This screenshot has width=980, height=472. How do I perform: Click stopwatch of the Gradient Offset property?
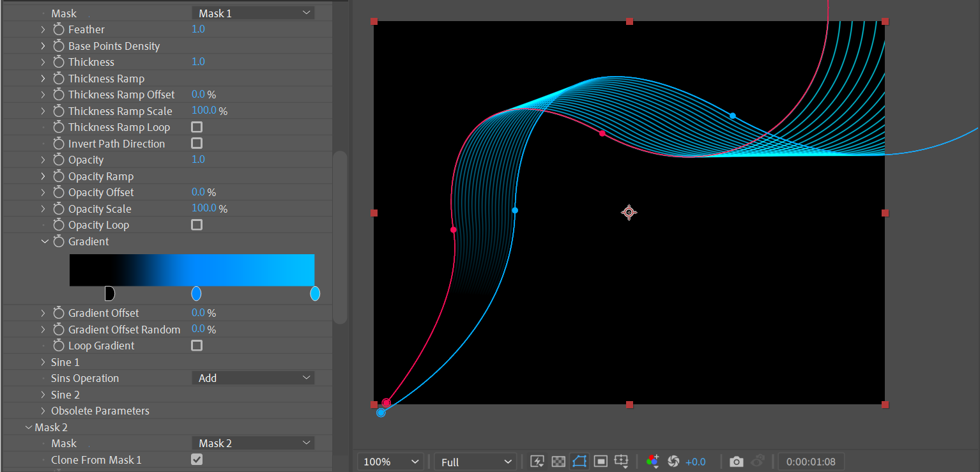pyautogui.click(x=59, y=313)
